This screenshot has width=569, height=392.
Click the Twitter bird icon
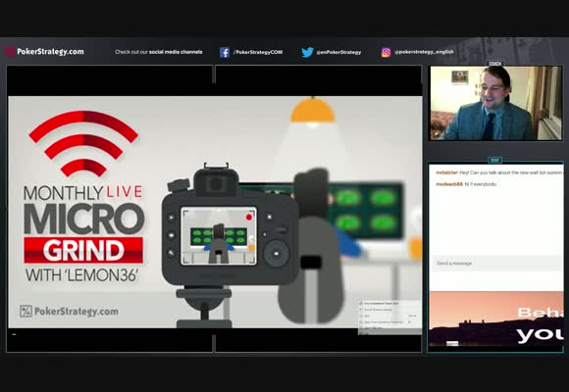click(307, 52)
